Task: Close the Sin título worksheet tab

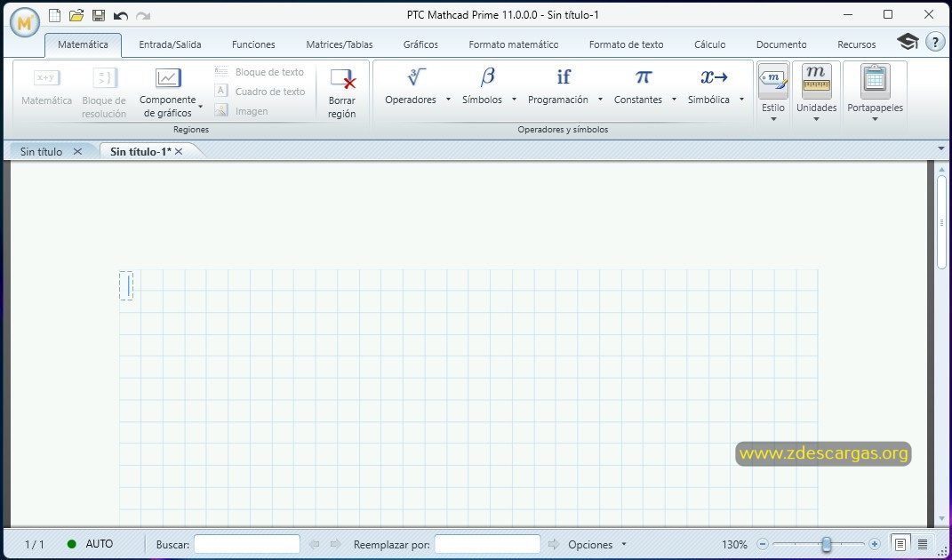Action: coord(77,151)
